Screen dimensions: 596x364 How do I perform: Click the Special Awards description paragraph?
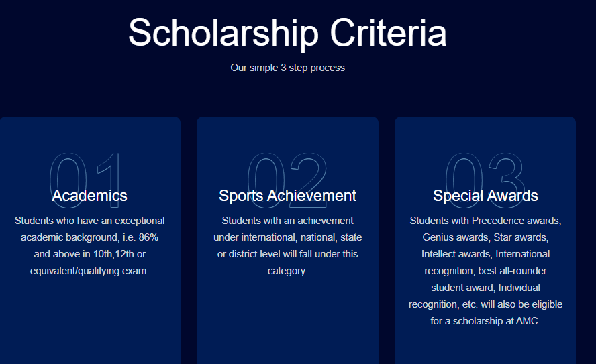point(485,271)
